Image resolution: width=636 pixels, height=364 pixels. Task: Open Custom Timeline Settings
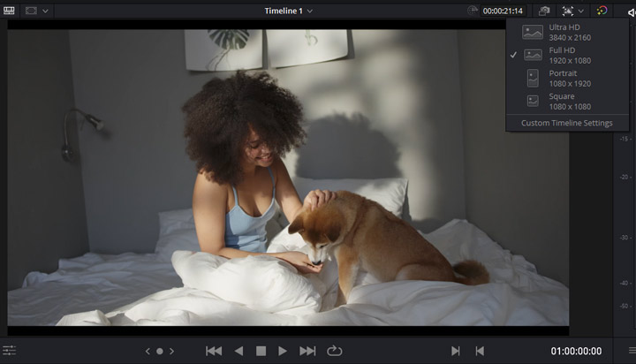click(x=566, y=123)
